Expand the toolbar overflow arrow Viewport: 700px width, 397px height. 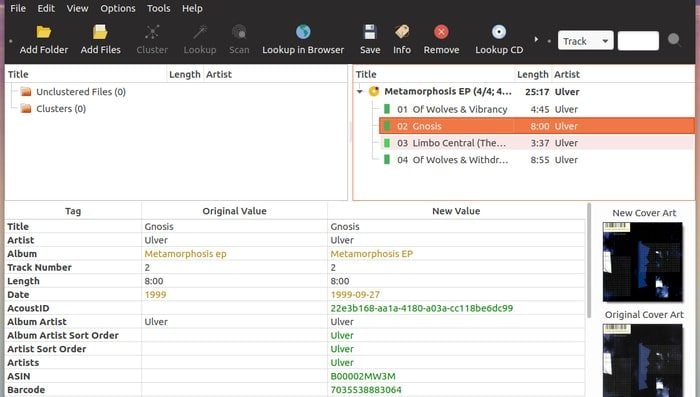(536, 39)
